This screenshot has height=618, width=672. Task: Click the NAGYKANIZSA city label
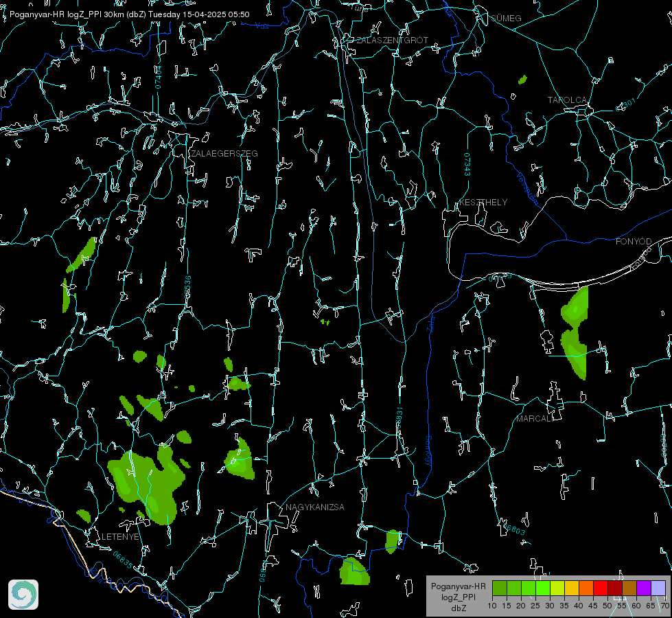315,507
